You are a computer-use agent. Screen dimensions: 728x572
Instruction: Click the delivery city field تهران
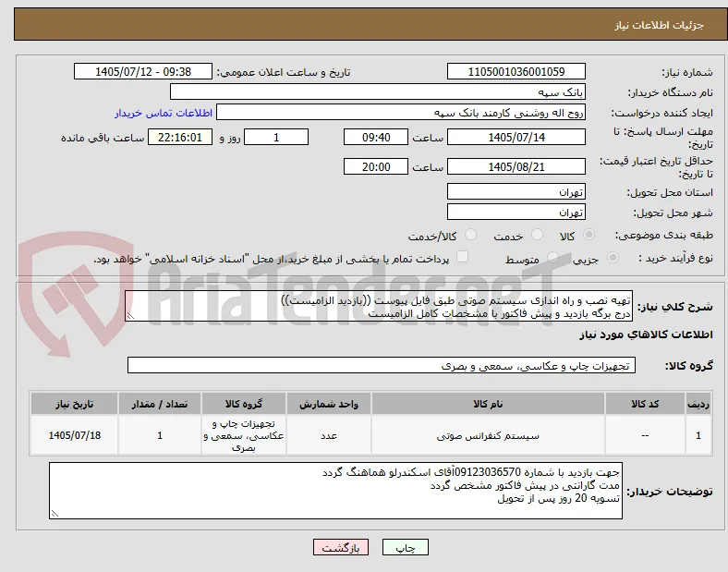[x=516, y=212]
